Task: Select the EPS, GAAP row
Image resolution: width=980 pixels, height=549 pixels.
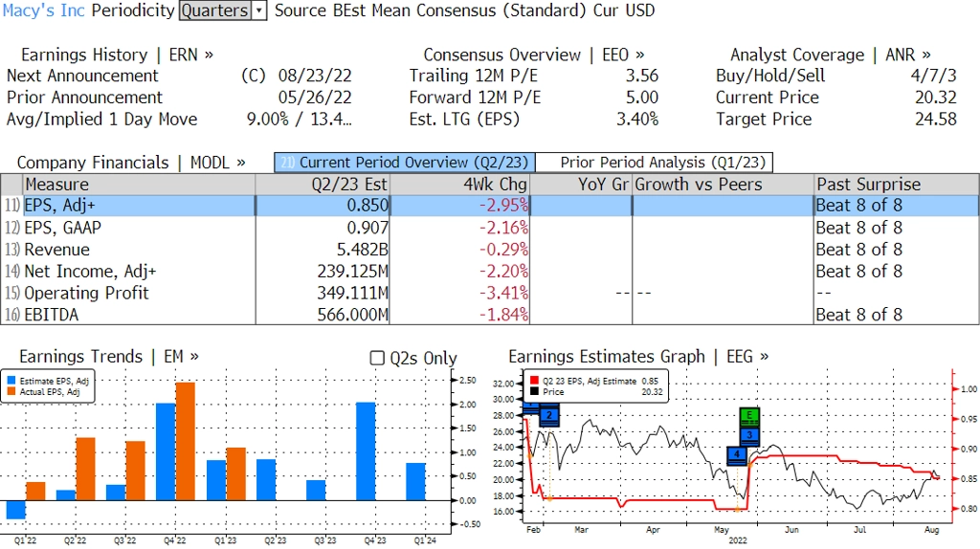Action: click(x=489, y=228)
